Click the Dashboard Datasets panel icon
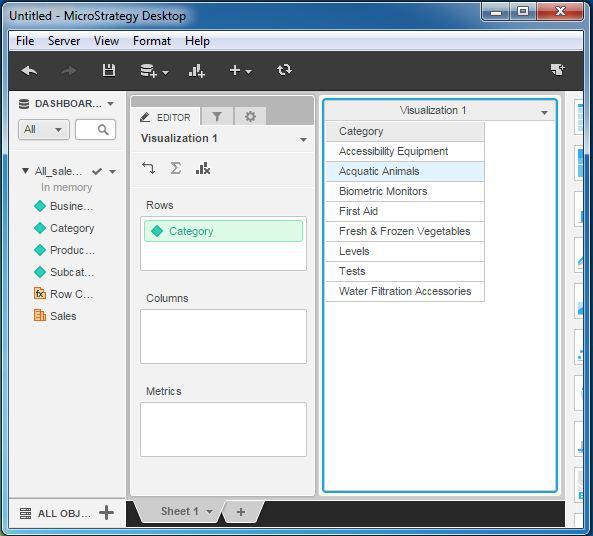Image resolution: width=593 pixels, height=536 pixels. [x=24, y=104]
